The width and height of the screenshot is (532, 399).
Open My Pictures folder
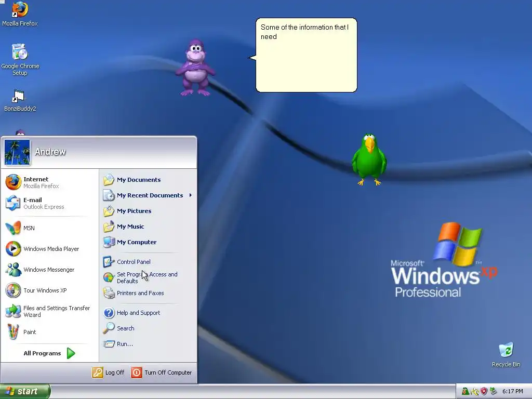pos(148,211)
